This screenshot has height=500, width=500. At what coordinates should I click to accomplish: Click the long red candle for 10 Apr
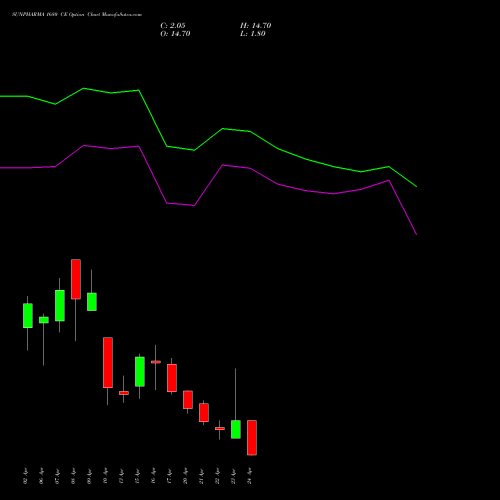coord(108,363)
